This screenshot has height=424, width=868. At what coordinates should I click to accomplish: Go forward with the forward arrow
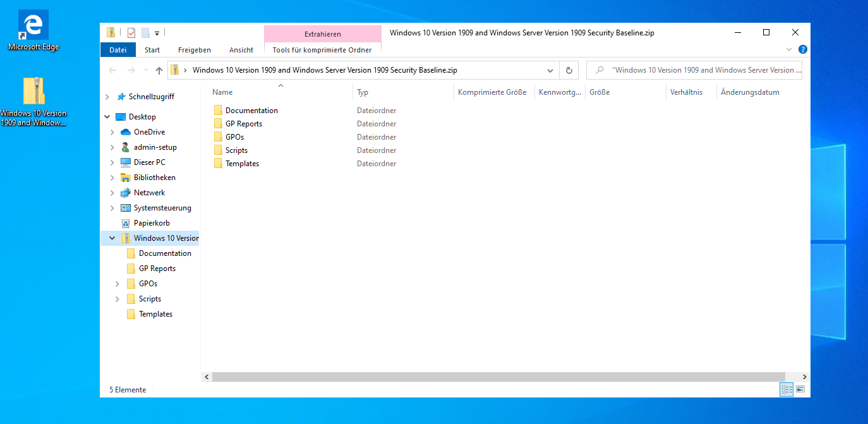131,70
